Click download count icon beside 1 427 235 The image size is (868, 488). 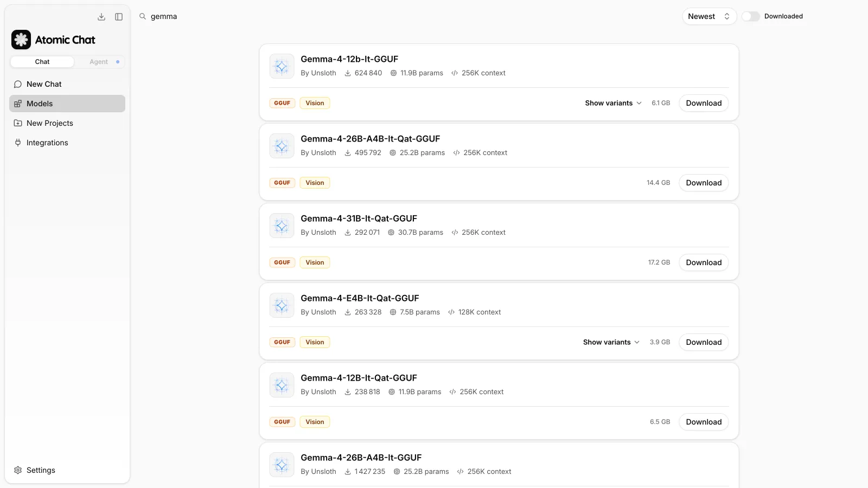[x=348, y=472]
